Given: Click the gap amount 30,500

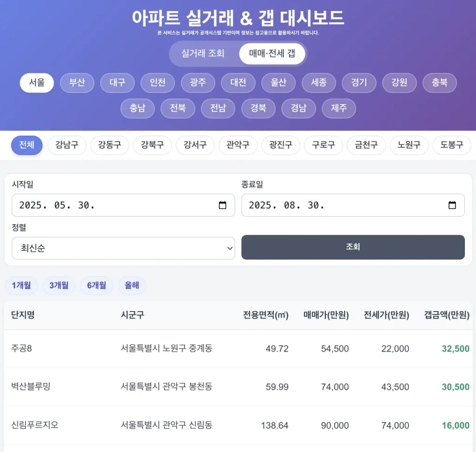Looking at the screenshot, I should (456, 387).
